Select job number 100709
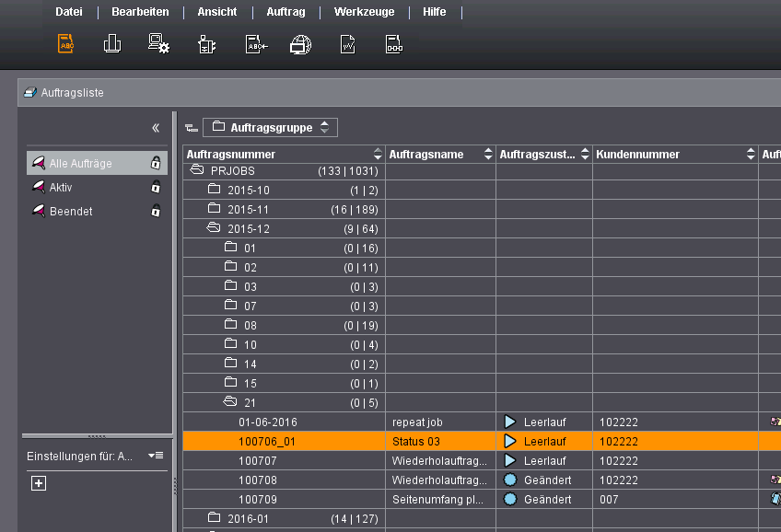The image size is (781, 532). click(x=258, y=500)
